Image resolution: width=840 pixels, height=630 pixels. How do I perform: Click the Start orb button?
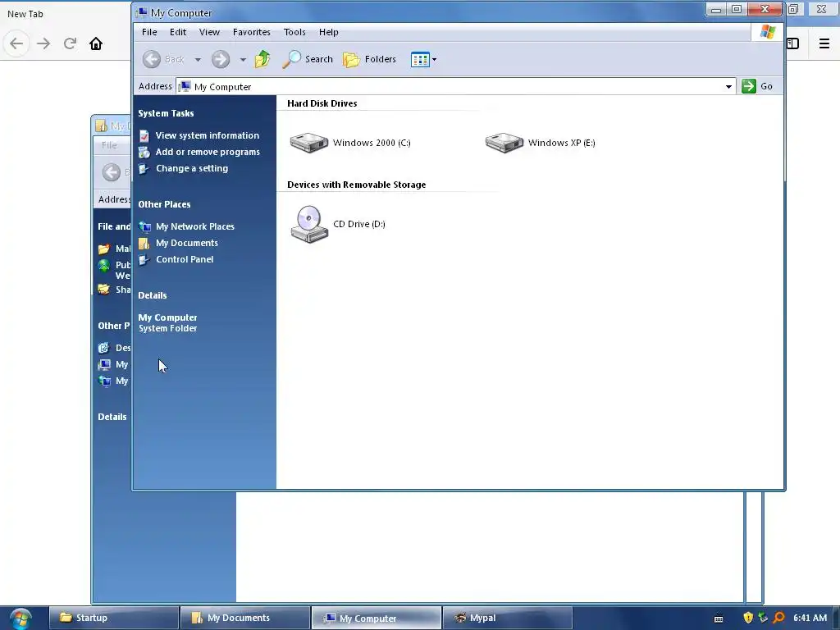[x=20, y=619]
